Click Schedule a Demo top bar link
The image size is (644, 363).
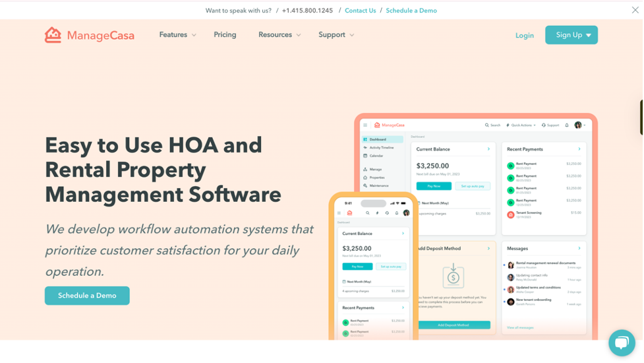coord(411,11)
